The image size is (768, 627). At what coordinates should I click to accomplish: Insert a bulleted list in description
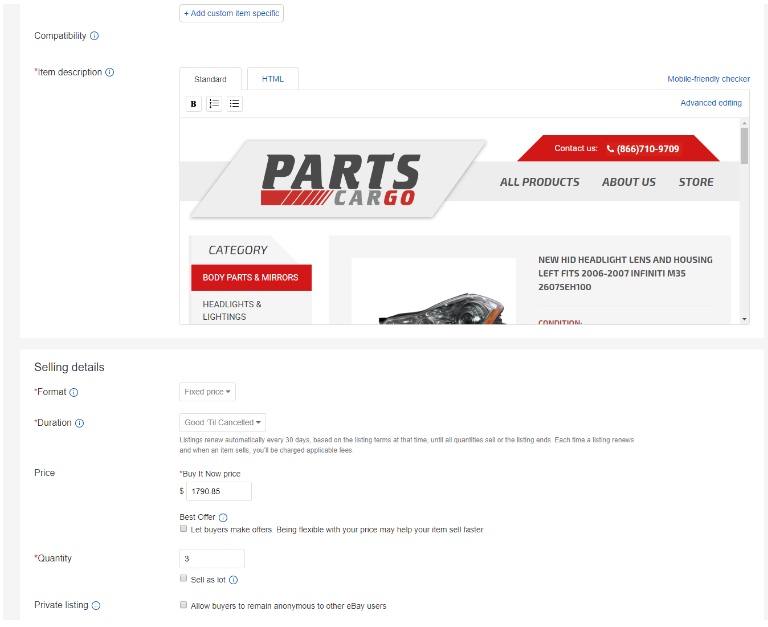coord(235,104)
